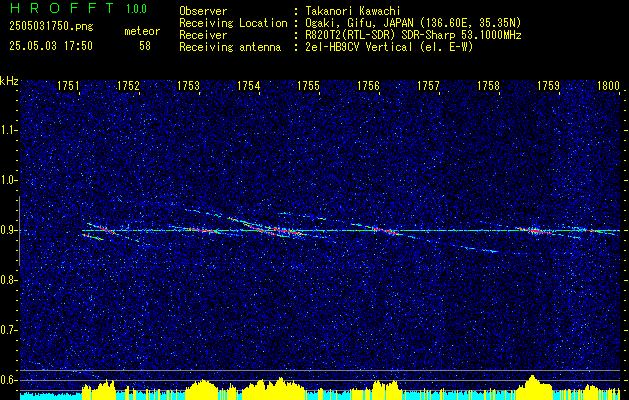Click observer name Takanori Kawachi

(351, 11)
